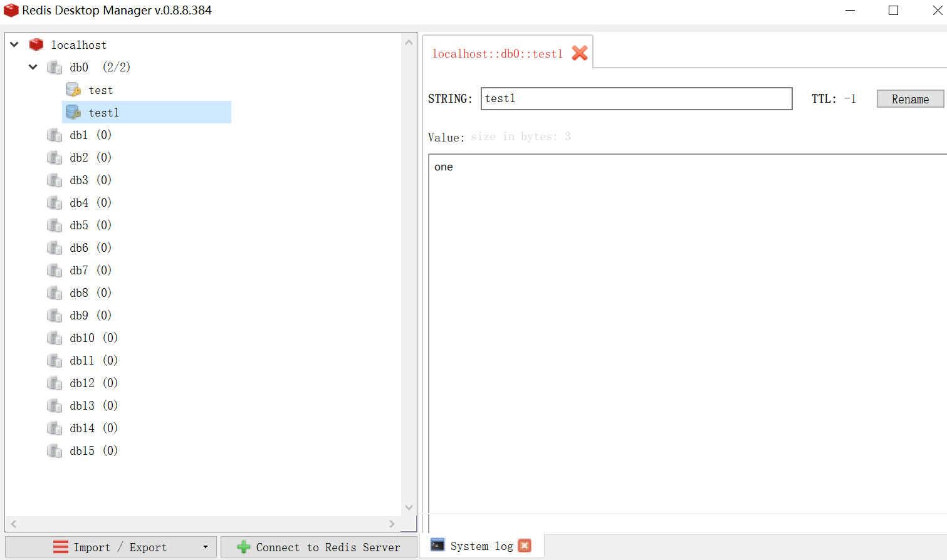Click the db12 database icon
This screenshot has width=947, height=560.
pyautogui.click(x=55, y=383)
